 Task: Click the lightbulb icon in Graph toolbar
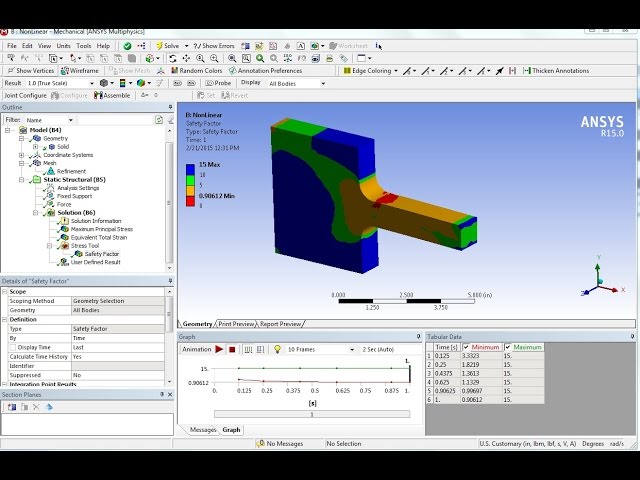pyautogui.click(x=277, y=349)
